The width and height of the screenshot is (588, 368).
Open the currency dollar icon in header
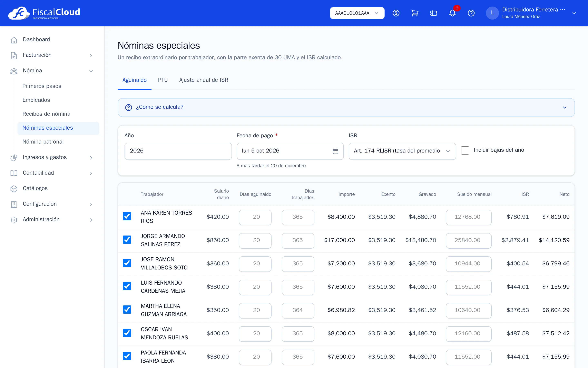[396, 13]
